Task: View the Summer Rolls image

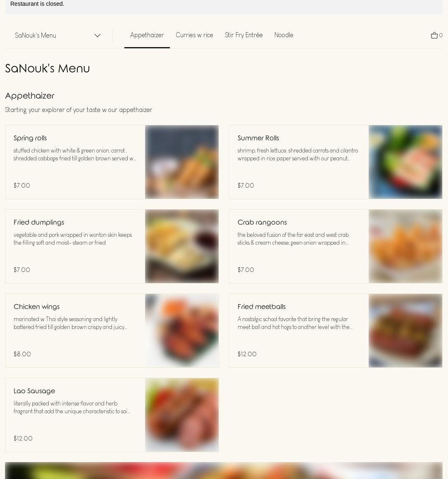Action: (405, 162)
